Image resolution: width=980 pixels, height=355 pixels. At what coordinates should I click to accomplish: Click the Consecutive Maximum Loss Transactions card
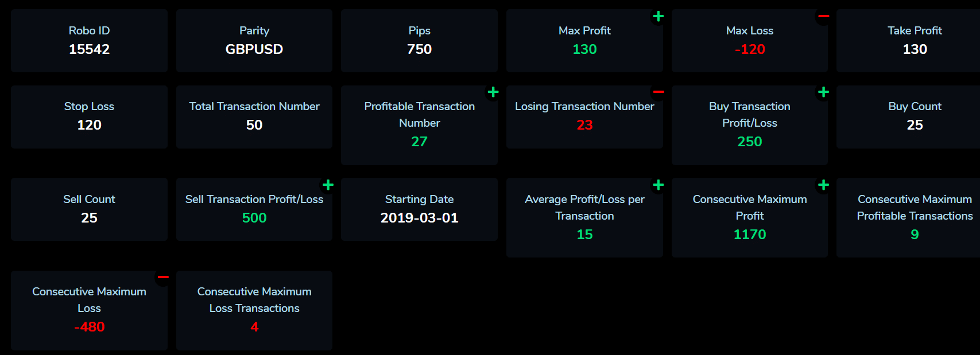coord(254,310)
